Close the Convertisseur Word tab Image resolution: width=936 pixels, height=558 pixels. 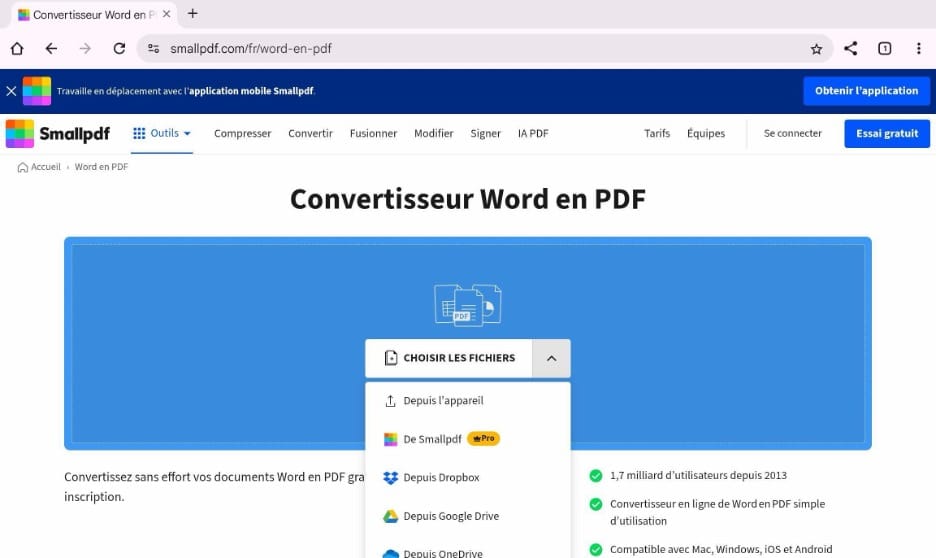tap(167, 14)
